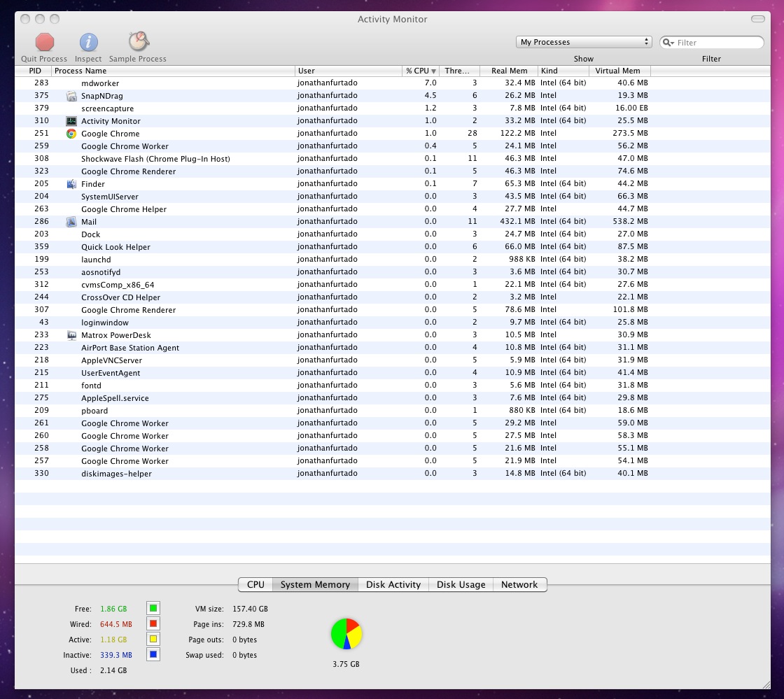Select Google Chrome Renderer with PID 323

pyautogui.click(x=393, y=171)
